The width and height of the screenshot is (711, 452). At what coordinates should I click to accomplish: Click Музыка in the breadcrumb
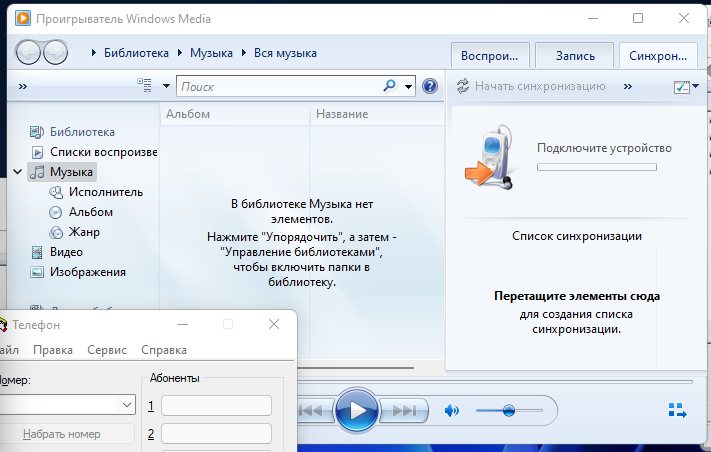tap(211, 53)
